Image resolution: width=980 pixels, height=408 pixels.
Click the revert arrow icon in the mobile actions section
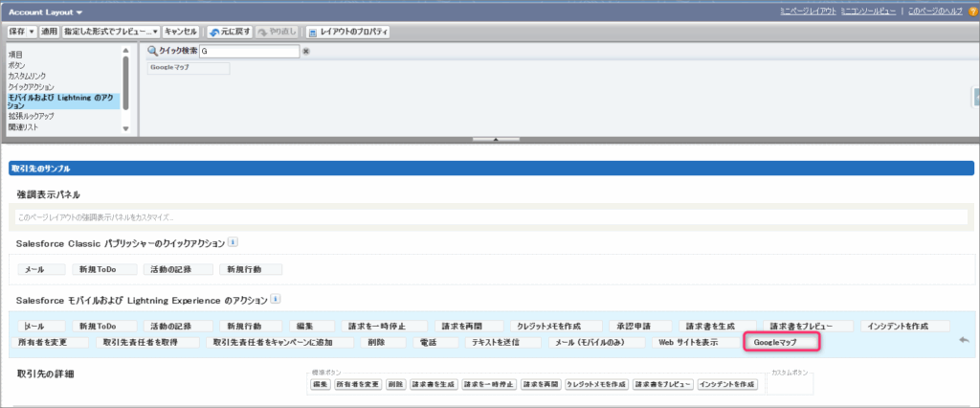coord(964,339)
